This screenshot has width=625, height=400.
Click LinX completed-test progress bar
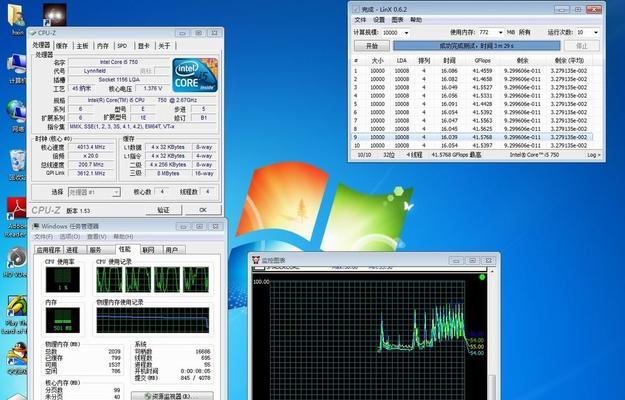point(477,46)
